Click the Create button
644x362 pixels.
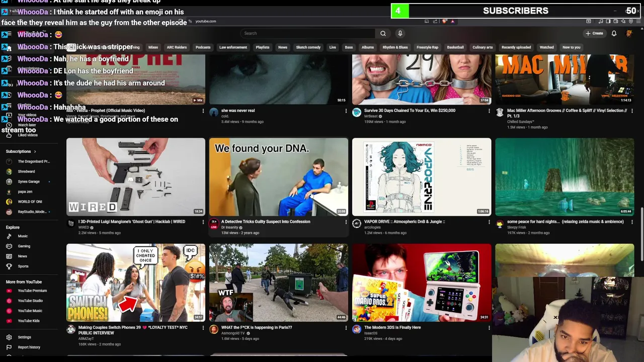click(x=594, y=33)
